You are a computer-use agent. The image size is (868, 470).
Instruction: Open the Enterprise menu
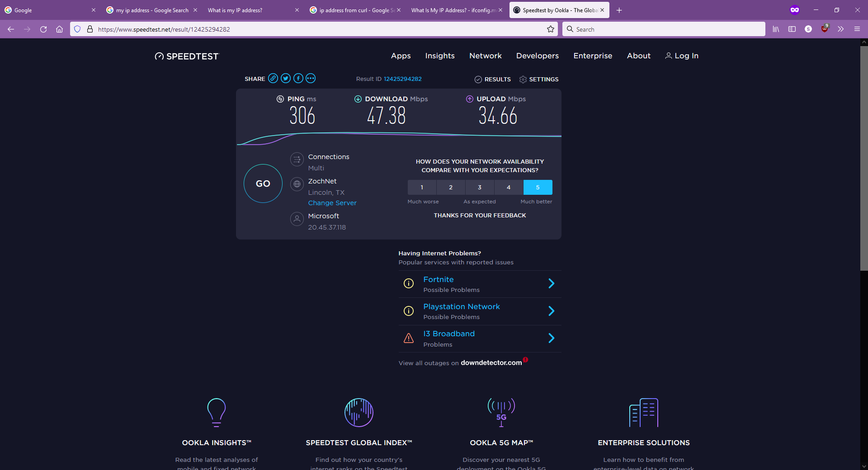pyautogui.click(x=593, y=56)
